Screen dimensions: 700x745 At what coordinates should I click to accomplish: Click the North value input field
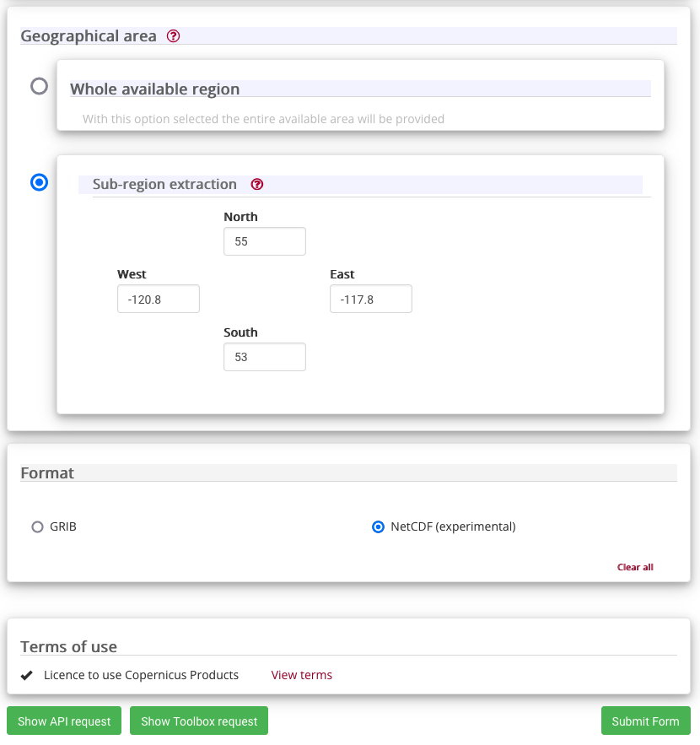pyautogui.click(x=265, y=241)
